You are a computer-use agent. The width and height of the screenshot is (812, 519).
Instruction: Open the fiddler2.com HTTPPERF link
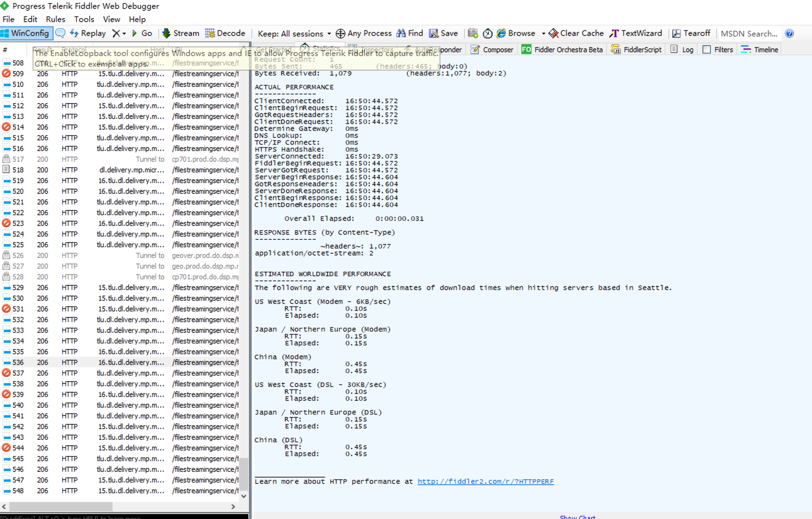[486, 481]
